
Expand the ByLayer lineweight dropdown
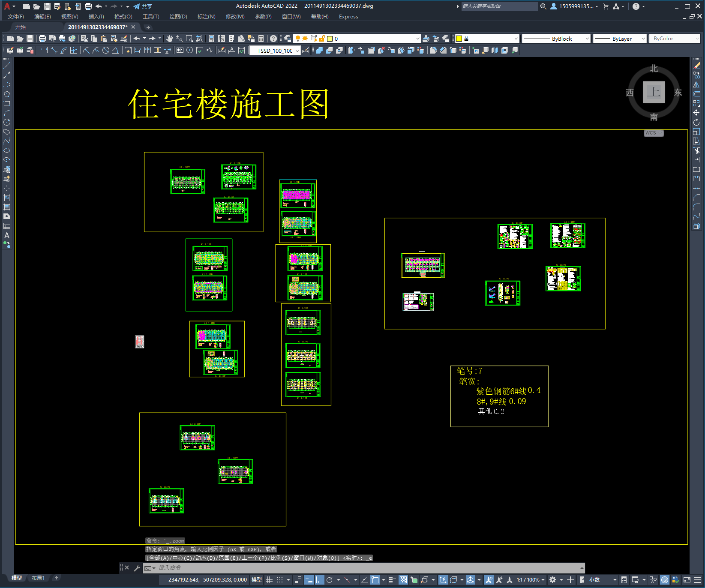(643, 39)
